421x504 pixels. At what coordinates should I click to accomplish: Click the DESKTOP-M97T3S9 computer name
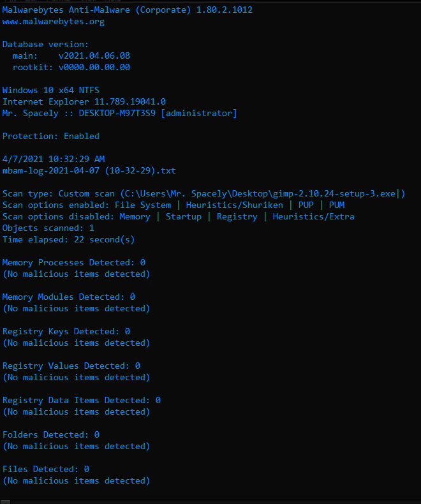click(117, 114)
